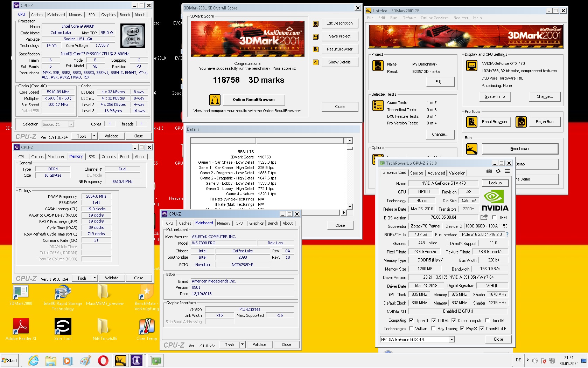Switch to Caches tab in top CPU-Z window

[x=37, y=15]
